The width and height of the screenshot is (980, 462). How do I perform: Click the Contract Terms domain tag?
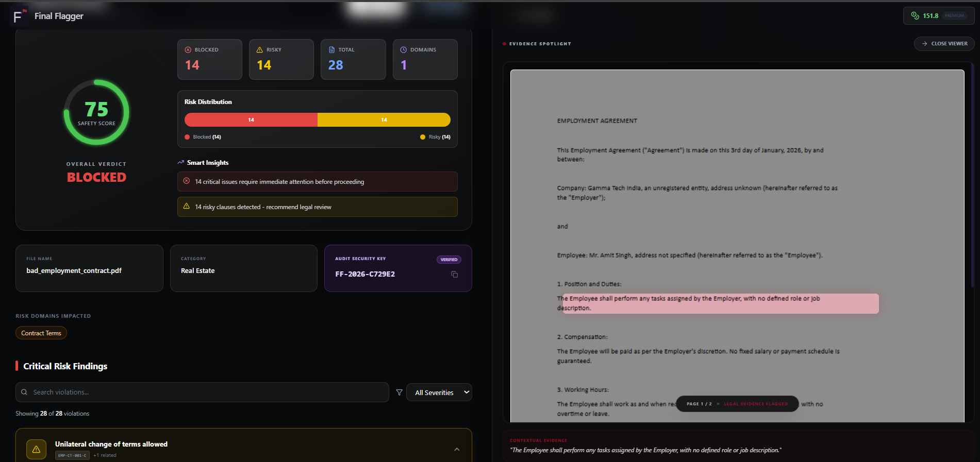tap(41, 333)
